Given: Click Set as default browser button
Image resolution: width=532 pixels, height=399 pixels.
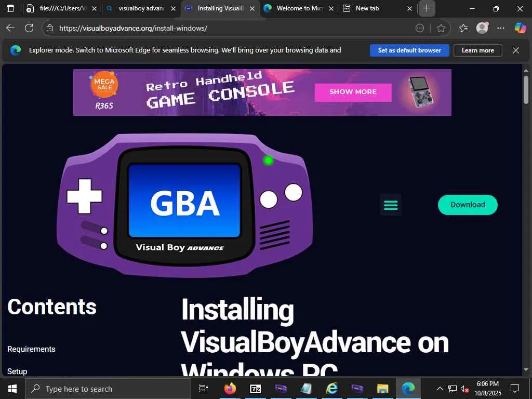Looking at the screenshot, I should tap(409, 50).
